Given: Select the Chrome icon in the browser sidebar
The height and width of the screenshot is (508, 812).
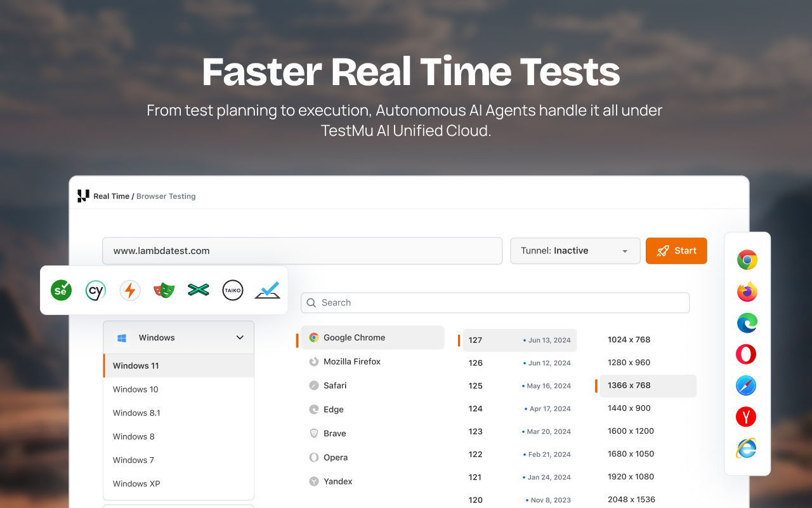Looking at the screenshot, I should pos(747,260).
